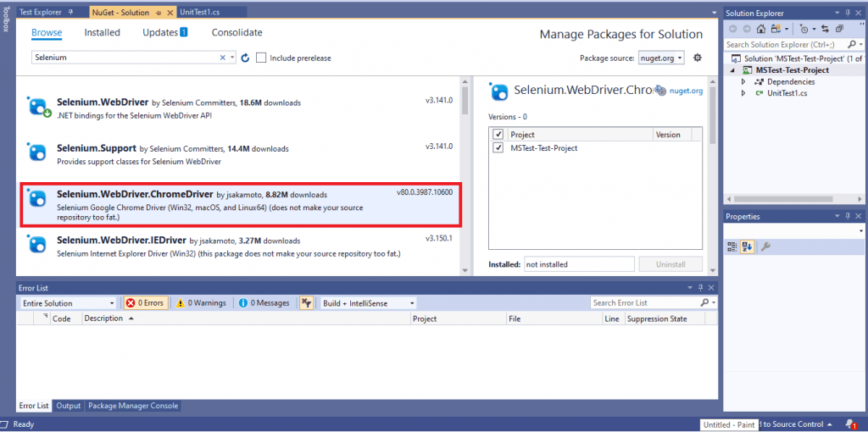Click Categorized view icon in Properties
The width and height of the screenshot is (868, 432).
[x=732, y=246]
